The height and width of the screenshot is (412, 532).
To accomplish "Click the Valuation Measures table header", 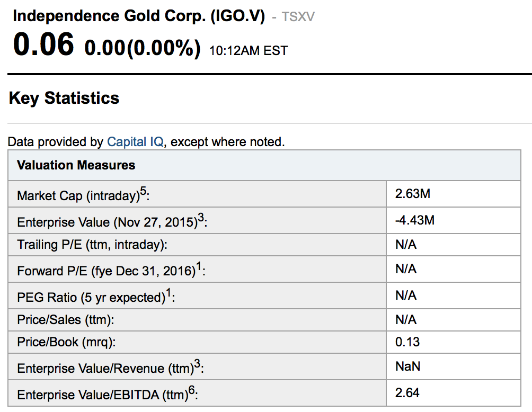I will coord(76,165).
